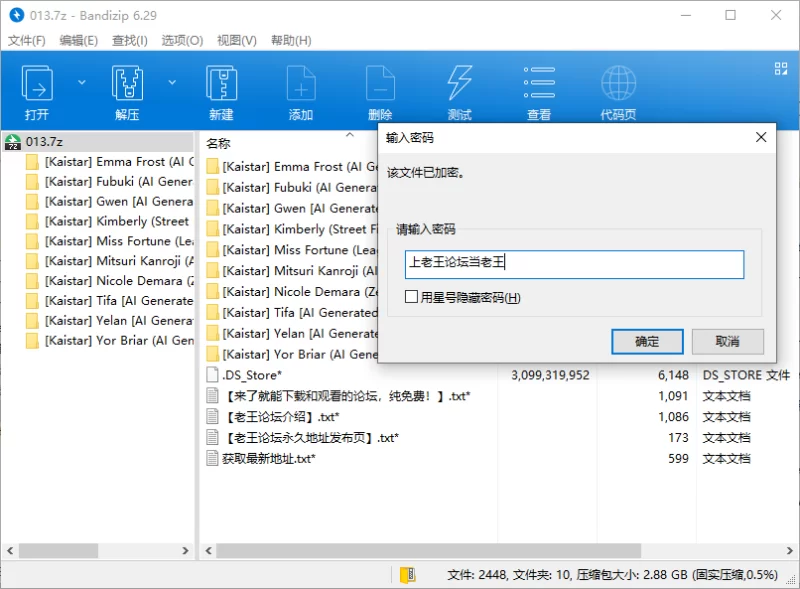
Task: Enable the hide password with asterisks checkbox
Action: 411,297
